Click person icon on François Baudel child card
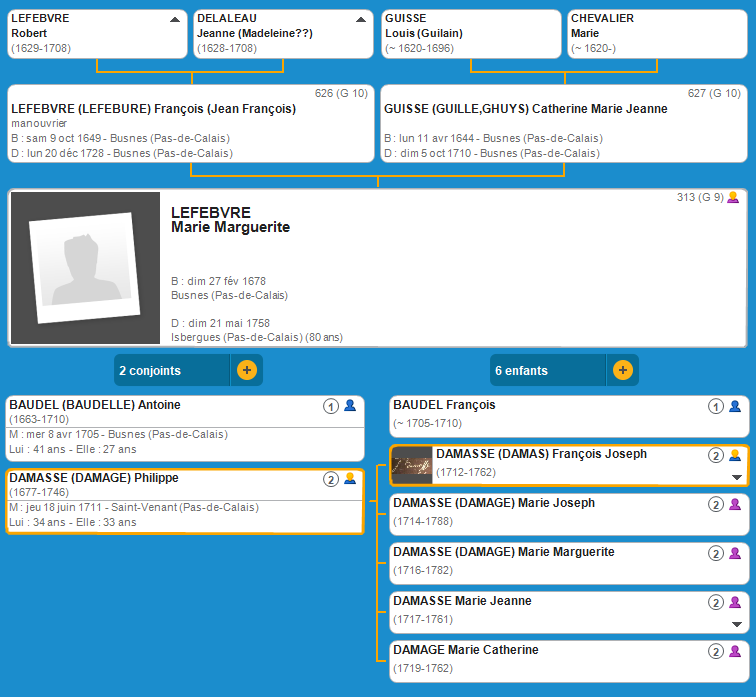Screen dimensions: 756x697 tap(735, 406)
